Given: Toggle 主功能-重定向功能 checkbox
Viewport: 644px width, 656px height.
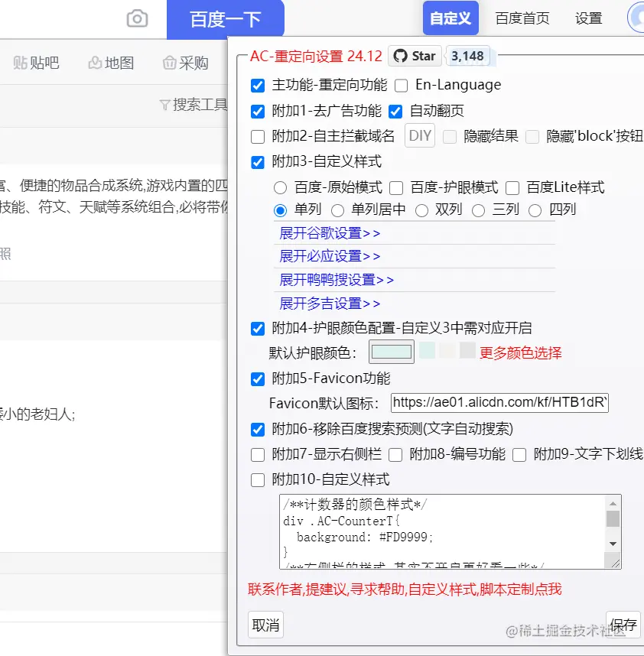Looking at the screenshot, I should (x=258, y=86).
